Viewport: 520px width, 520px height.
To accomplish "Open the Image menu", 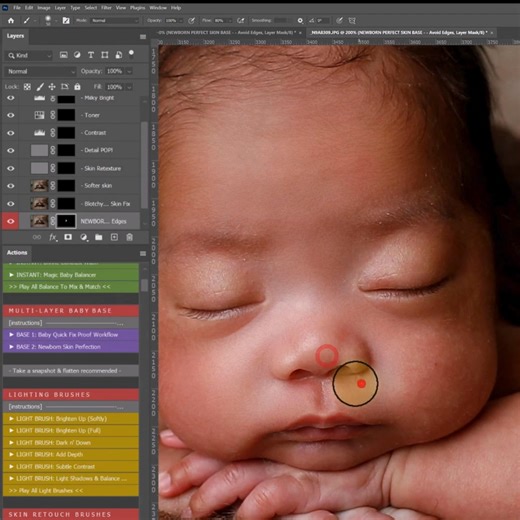I will point(44,7).
